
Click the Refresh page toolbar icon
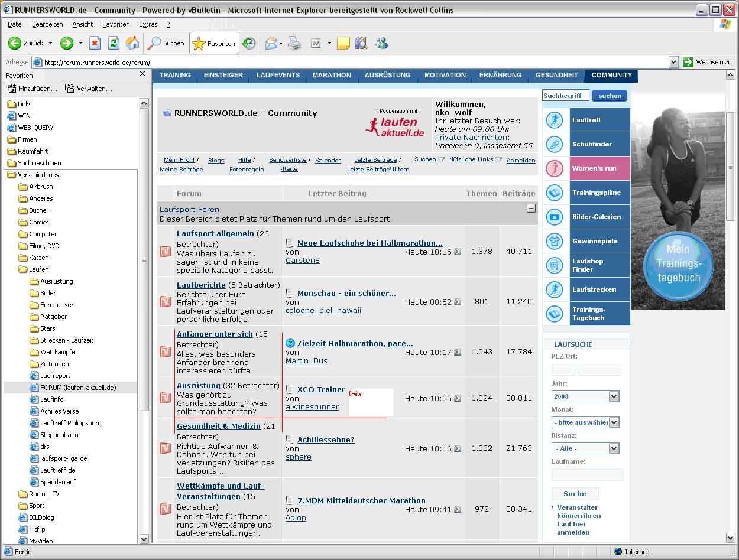(114, 43)
